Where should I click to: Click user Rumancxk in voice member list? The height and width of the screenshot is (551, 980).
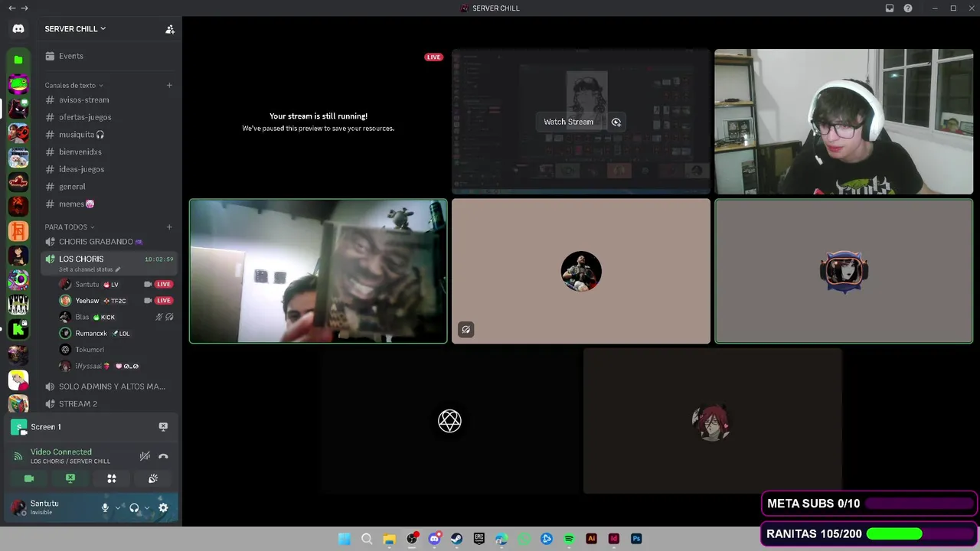[x=116, y=334]
